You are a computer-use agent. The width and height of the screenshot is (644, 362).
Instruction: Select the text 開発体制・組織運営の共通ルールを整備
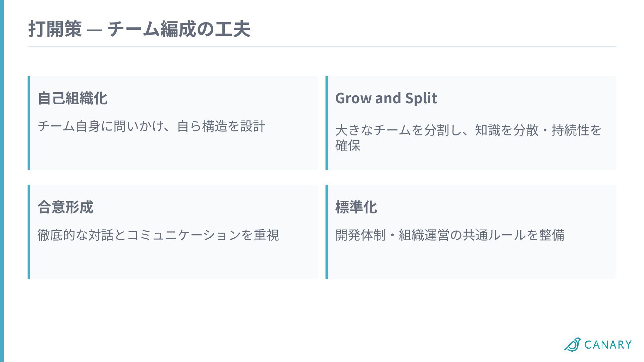[x=450, y=235]
